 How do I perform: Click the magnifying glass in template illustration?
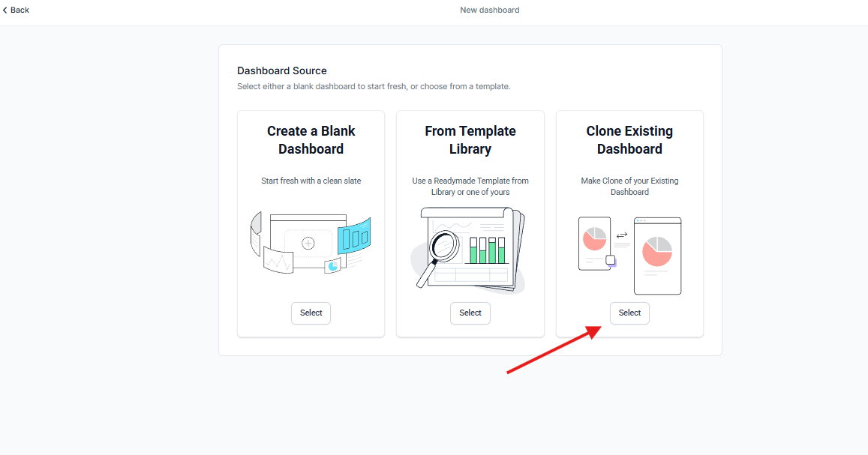point(444,248)
